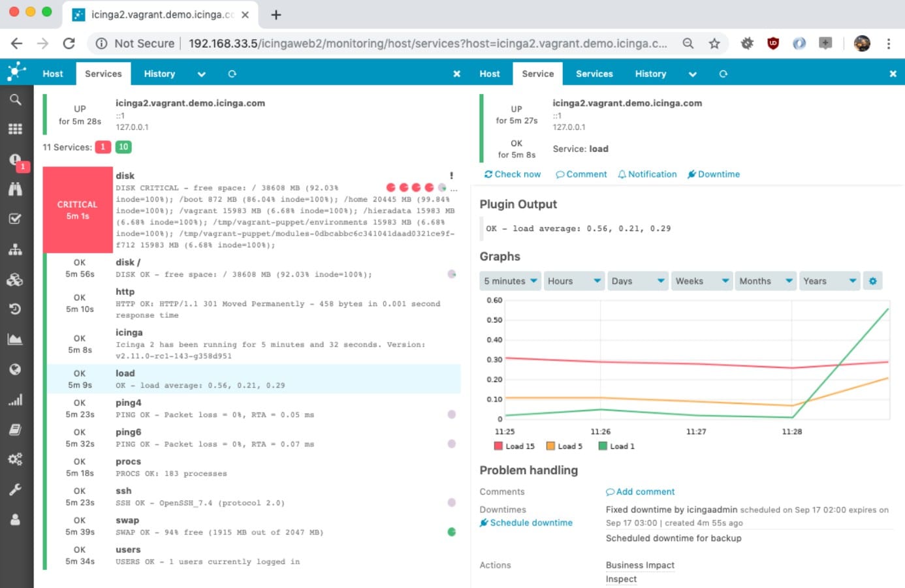Open the Dashboard grid icon in sidebar
This screenshot has width=905, height=588.
[x=17, y=129]
